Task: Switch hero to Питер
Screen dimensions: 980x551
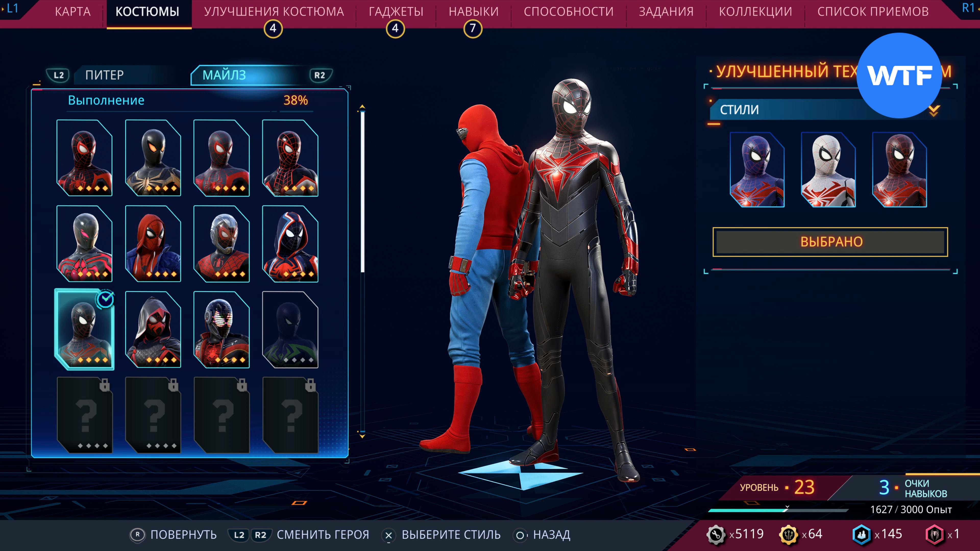Action: 105,75
